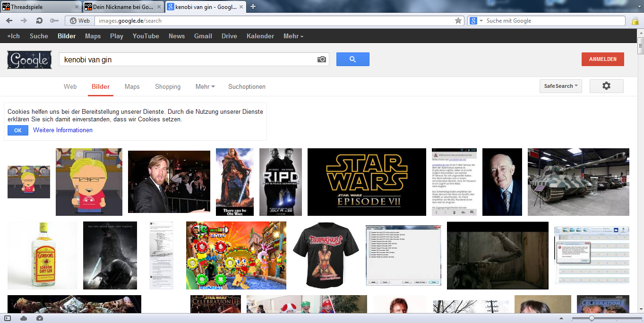Accept cookies with the OK button

(18, 130)
